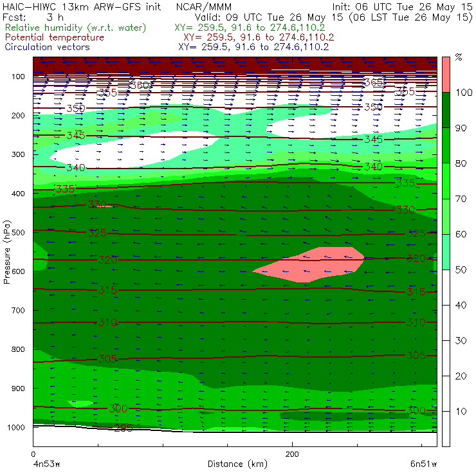Click the "Pressure (hPa)" axis title
Screen dimensions: 476x476
click(6, 252)
